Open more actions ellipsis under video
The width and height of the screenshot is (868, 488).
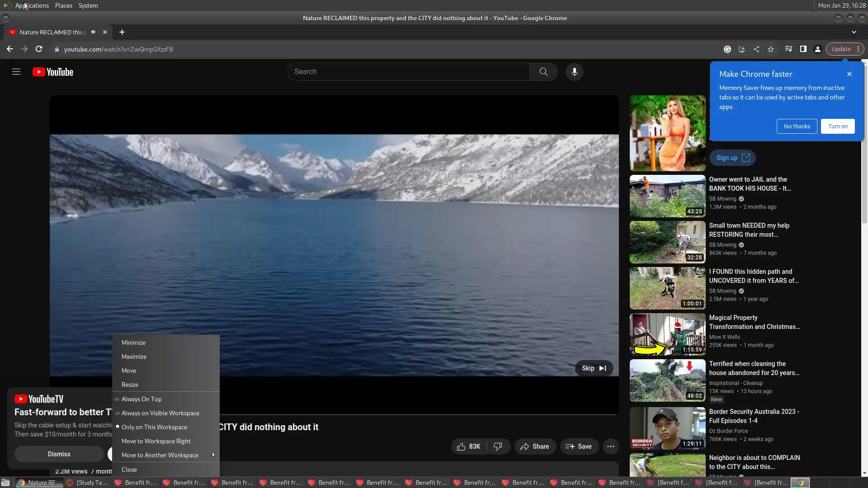[x=610, y=446]
